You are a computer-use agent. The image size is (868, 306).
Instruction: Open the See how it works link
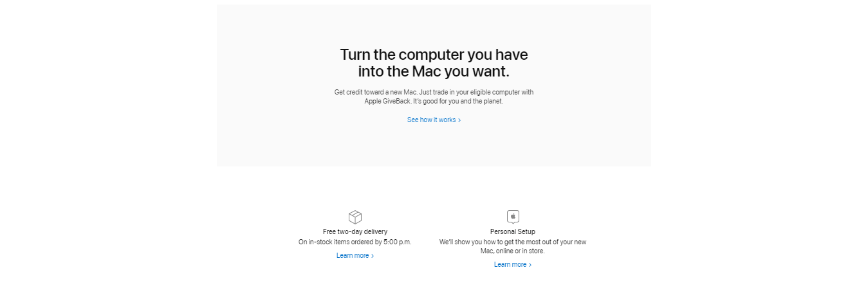[434, 120]
